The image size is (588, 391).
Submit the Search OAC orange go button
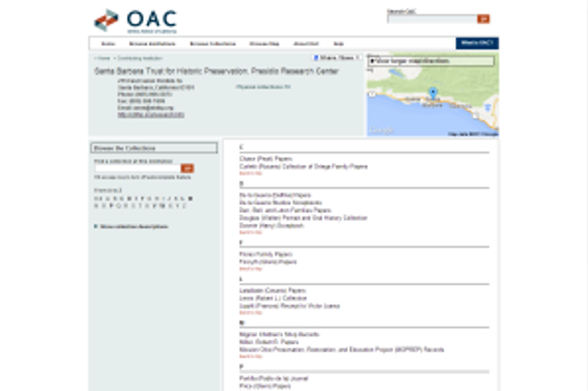coord(483,19)
